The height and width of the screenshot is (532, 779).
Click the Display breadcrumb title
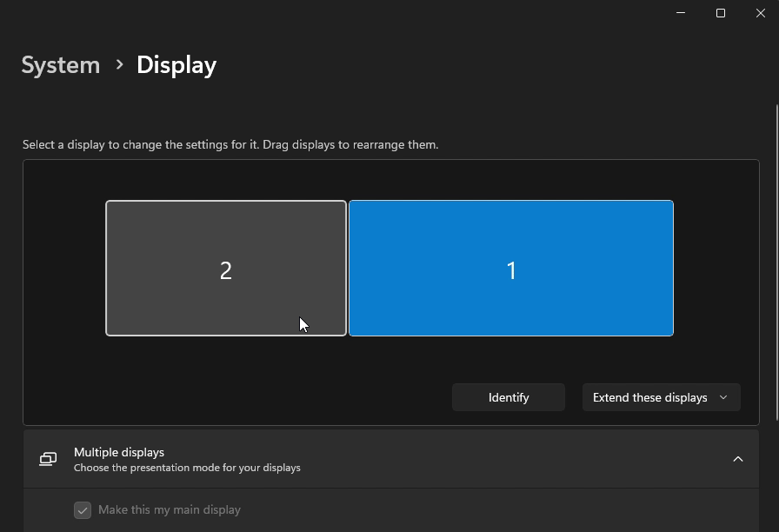click(x=176, y=65)
